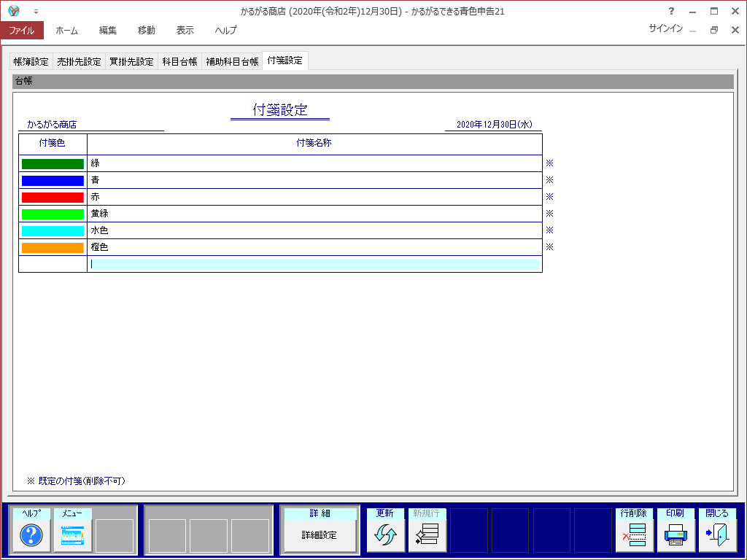747x560 pixels.
Task: Click the 水色 sticky name cell
Action: 315,230
